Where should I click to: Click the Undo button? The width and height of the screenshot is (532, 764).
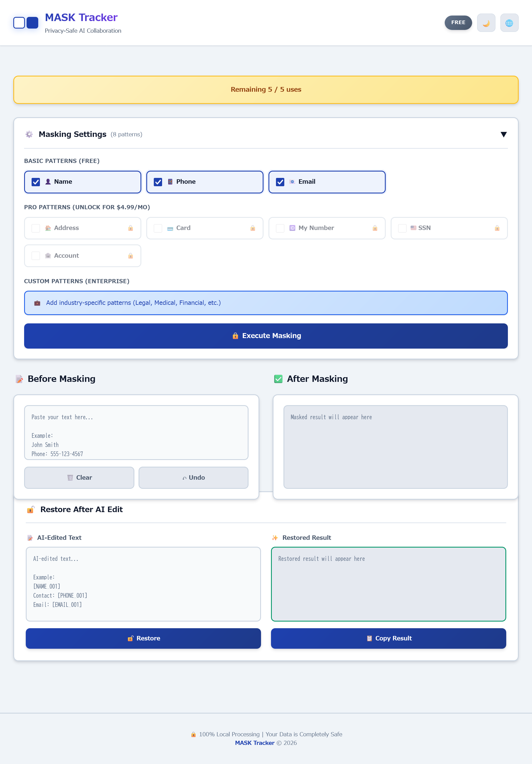click(193, 477)
